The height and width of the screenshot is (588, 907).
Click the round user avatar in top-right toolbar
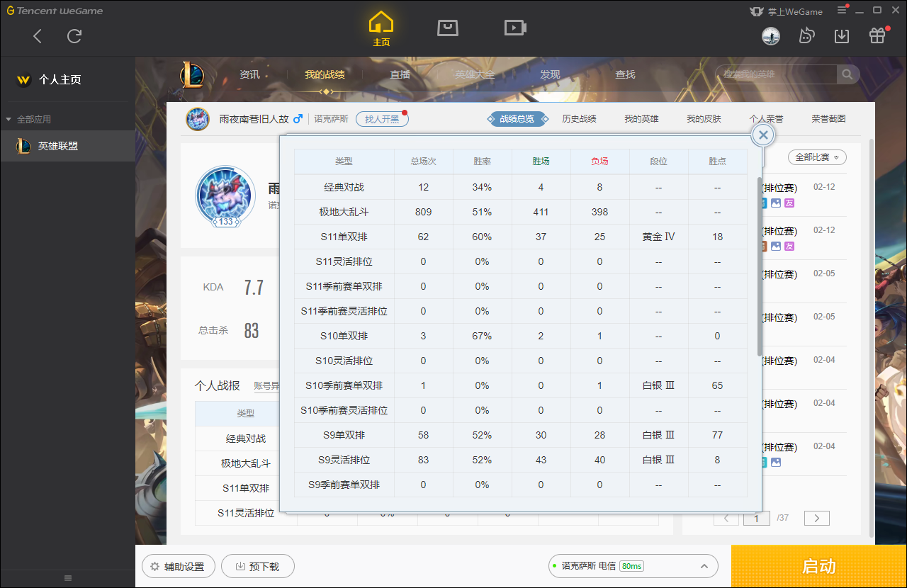[x=771, y=35]
